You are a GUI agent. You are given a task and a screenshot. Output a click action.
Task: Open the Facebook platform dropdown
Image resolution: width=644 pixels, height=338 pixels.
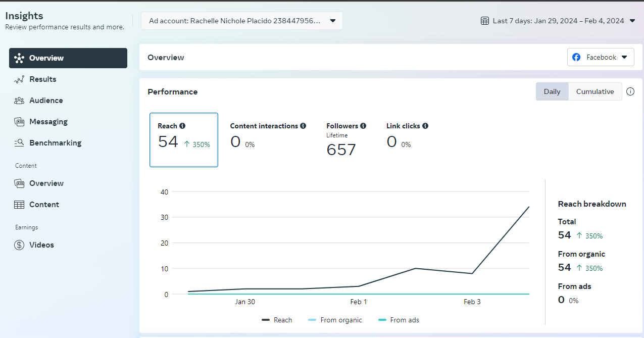click(x=600, y=57)
